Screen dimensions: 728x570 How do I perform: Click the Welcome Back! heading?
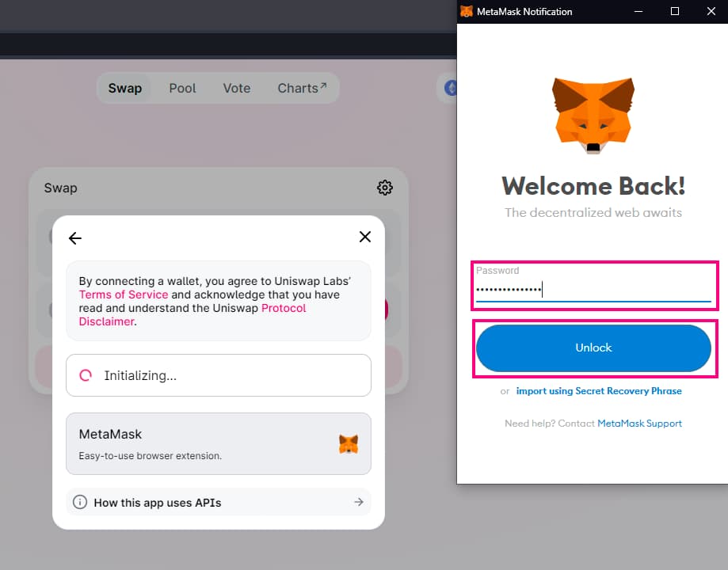coord(593,186)
